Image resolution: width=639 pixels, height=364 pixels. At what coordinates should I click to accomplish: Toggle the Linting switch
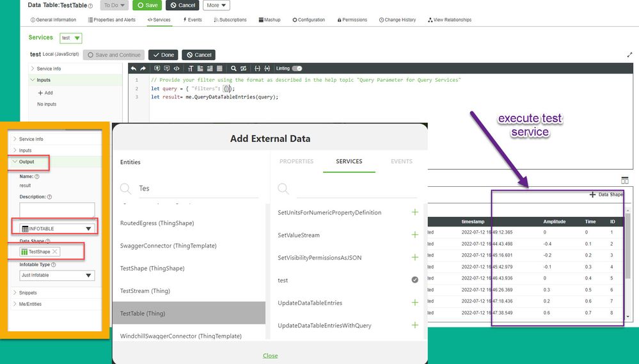coord(297,68)
